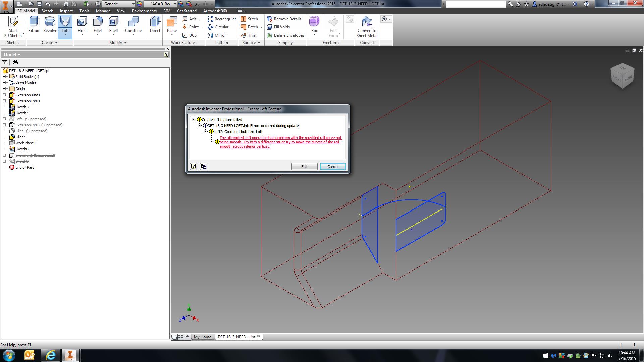Click the Find icon in the Model browser
644x362 pixels.
point(15,62)
